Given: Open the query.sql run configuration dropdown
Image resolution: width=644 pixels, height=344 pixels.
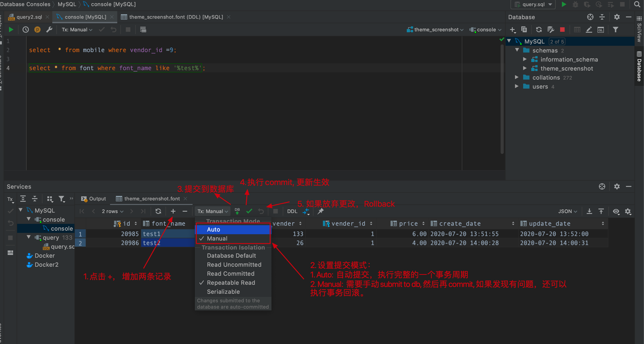Looking at the screenshot, I should click(x=533, y=4).
